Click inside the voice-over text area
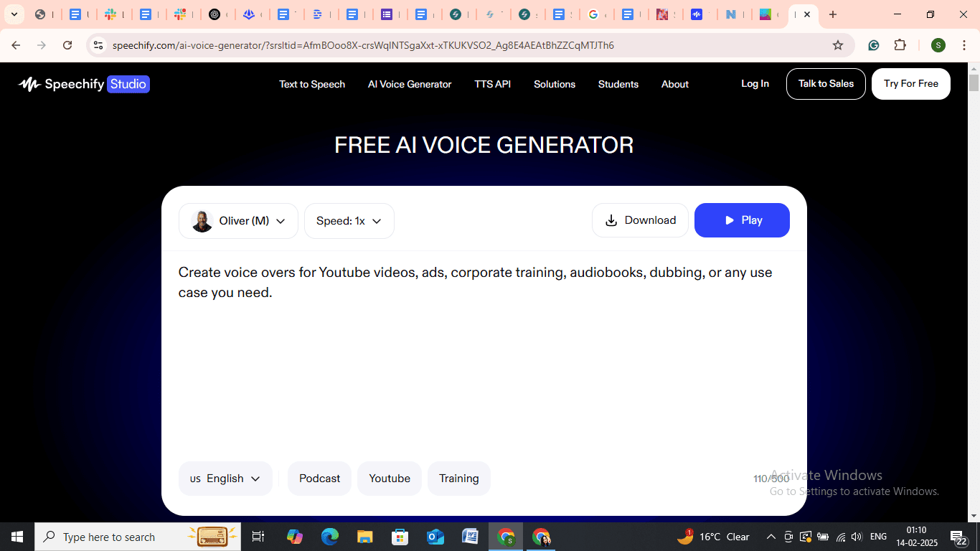This screenshot has width=980, height=551. pos(484,355)
